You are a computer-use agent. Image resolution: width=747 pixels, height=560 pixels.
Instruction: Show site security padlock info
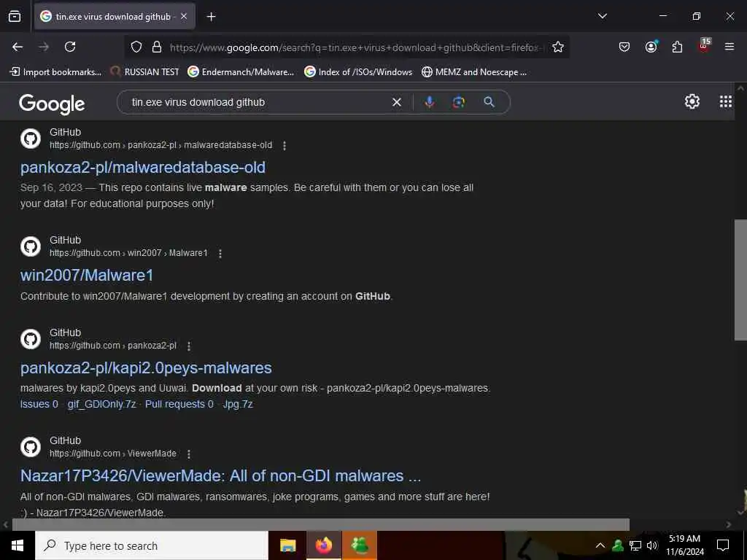click(156, 47)
